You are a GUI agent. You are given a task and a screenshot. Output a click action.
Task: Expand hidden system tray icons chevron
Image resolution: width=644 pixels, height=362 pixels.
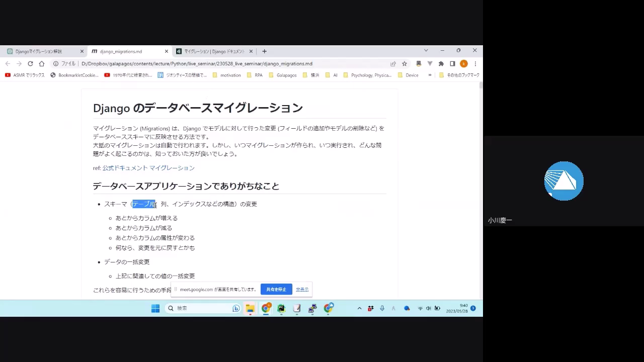359,308
